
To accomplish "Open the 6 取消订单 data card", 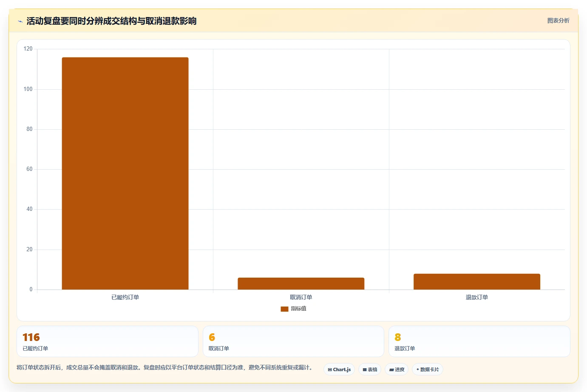I will tap(293, 341).
